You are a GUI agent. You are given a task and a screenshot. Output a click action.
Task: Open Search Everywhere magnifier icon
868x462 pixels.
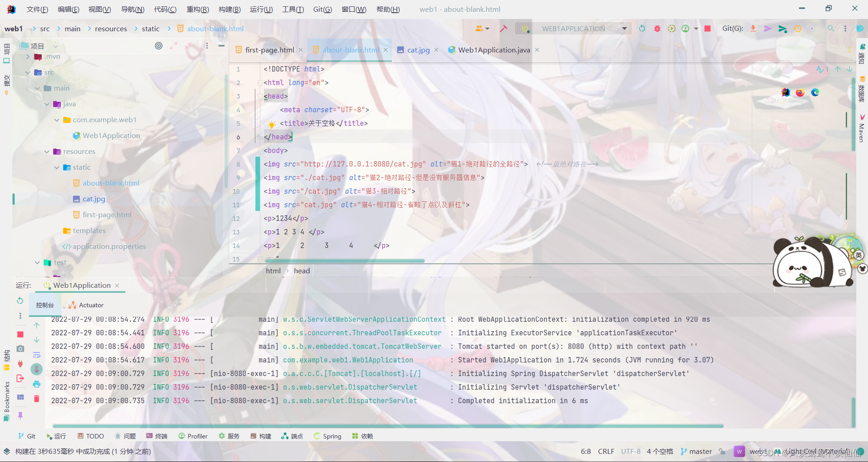[831, 29]
